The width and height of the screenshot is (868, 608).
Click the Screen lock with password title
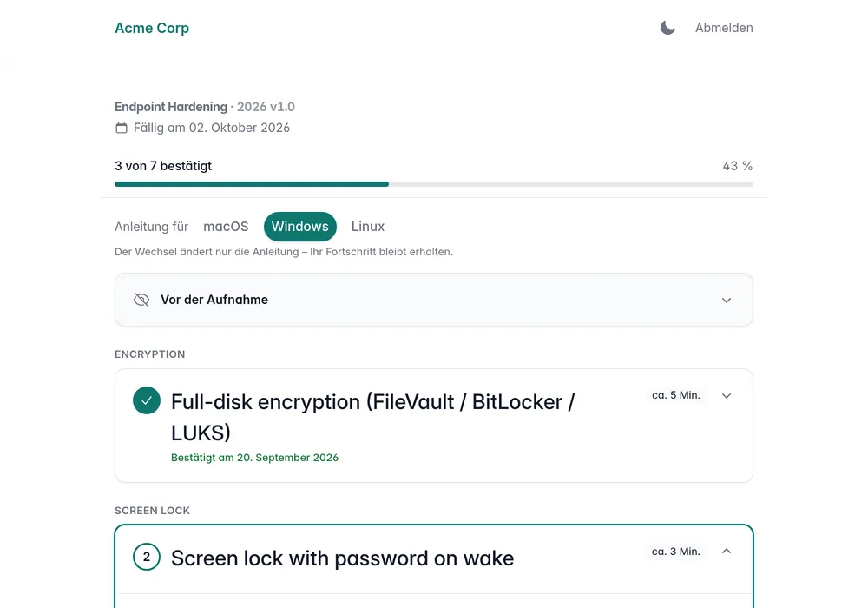(x=342, y=558)
